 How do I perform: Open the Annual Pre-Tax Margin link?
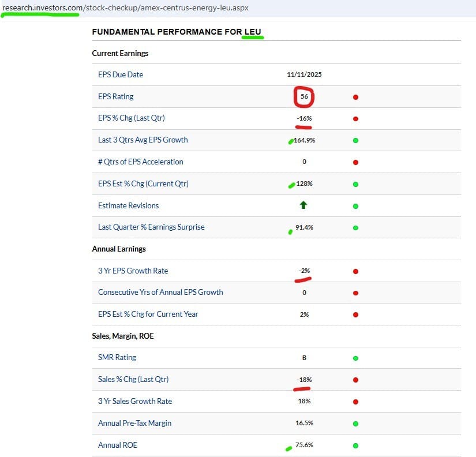tap(135, 423)
